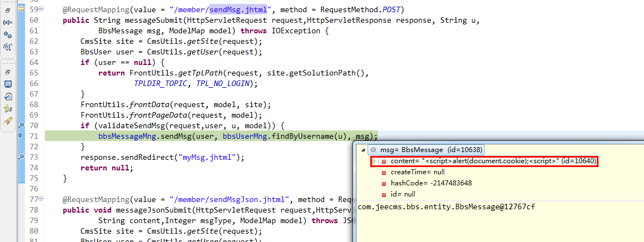Viewport: 644px width, 242px height.
Task: Open the Console view monitor icon
Action: [x=7, y=84]
